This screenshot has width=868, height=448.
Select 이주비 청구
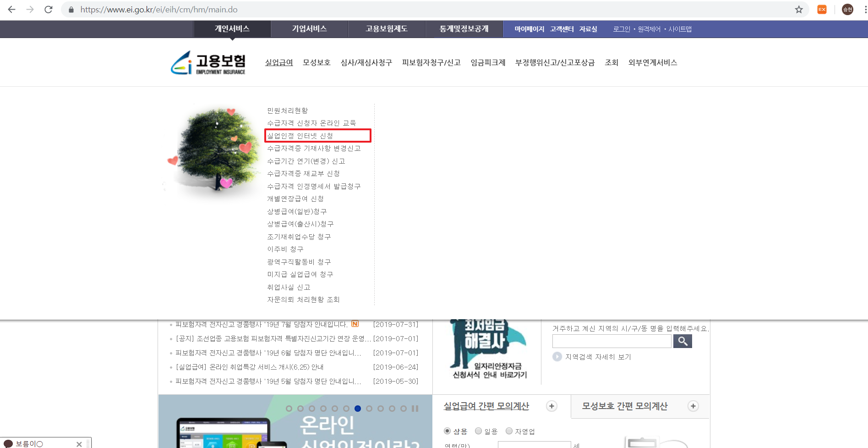285,249
